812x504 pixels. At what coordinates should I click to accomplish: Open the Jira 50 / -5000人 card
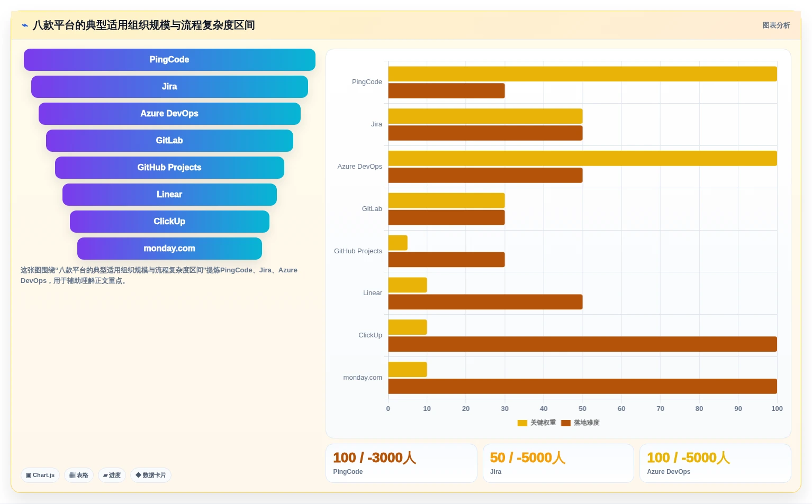click(x=558, y=463)
